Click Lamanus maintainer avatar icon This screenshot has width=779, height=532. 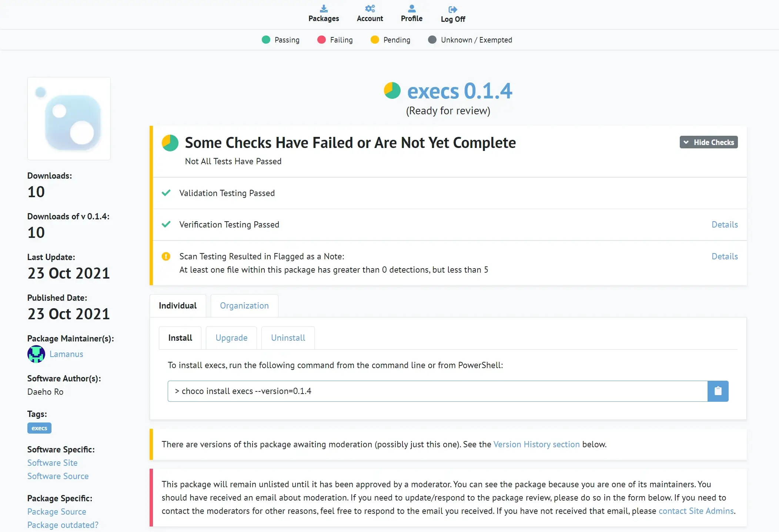[x=36, y=354]
